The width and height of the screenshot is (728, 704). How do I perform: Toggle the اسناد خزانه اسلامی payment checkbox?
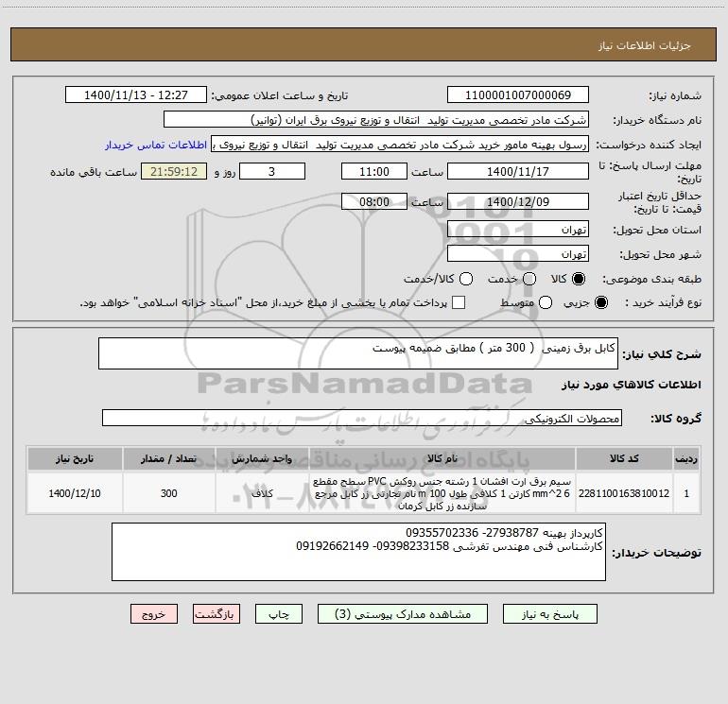(x=459, y=302)
